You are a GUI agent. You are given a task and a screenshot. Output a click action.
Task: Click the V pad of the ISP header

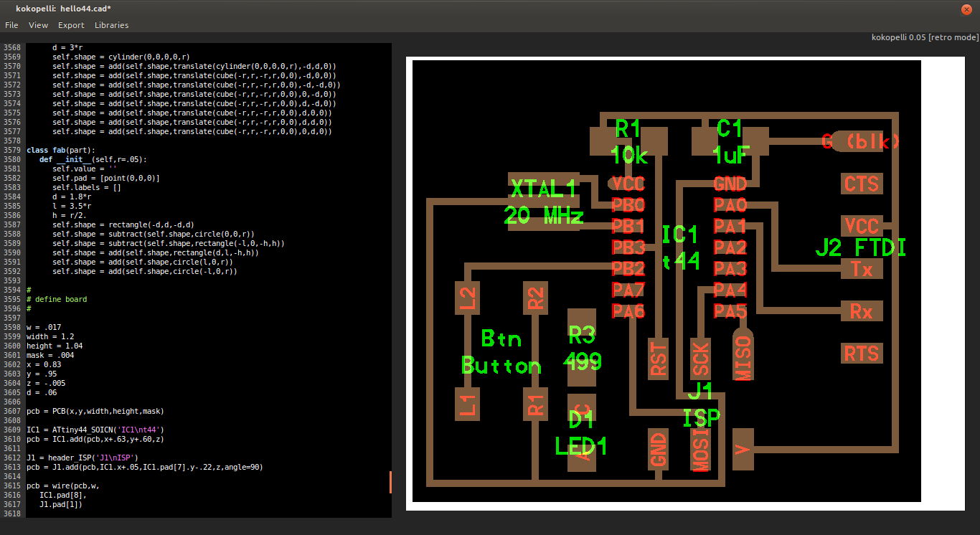click(743, 450)
